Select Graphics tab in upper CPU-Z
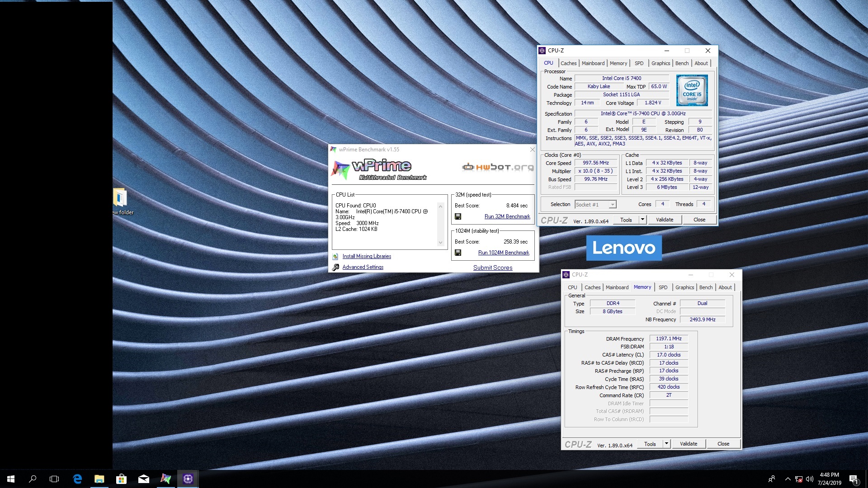This screenshot has height=488, width=868. (661, 63)
